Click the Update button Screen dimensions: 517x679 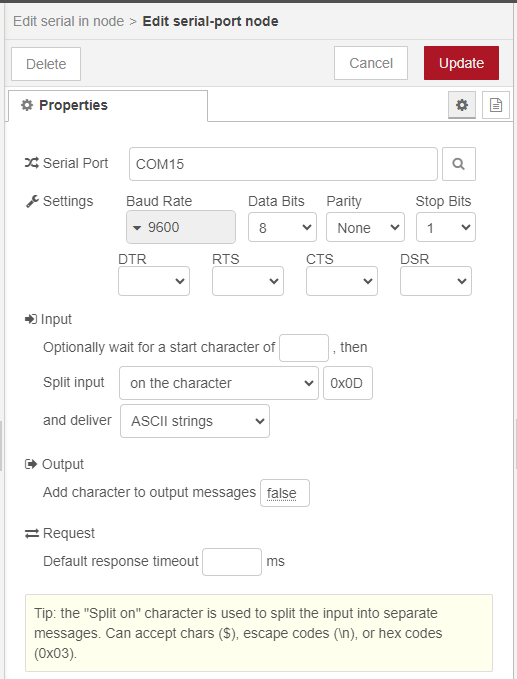pos(461,63)
